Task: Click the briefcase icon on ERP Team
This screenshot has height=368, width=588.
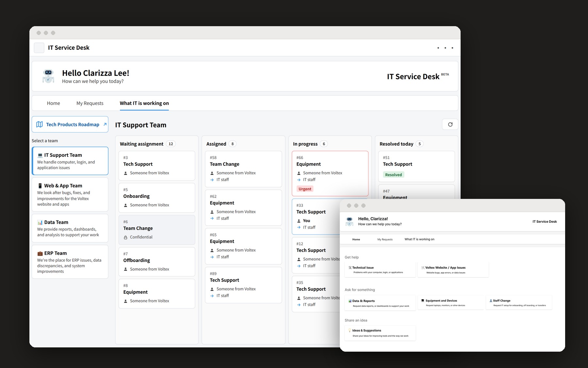Action: click(40, 253)
